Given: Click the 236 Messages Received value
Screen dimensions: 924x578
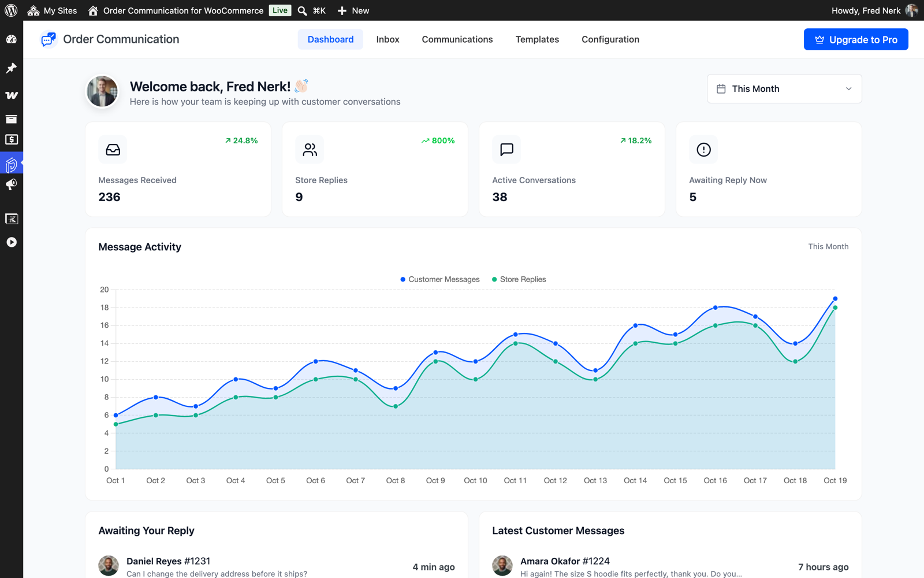Looking at the screenshot, I should (x=109, y=197).
